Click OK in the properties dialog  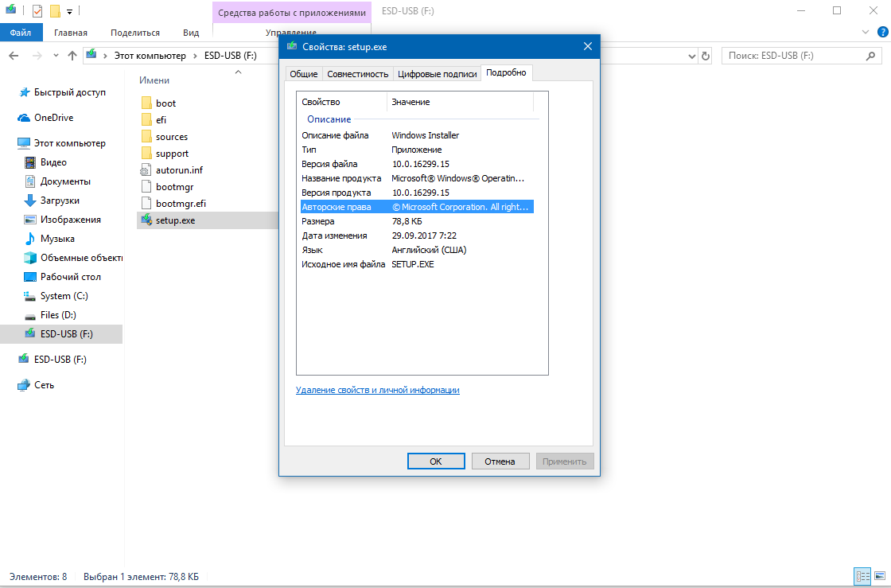(436, 461)
